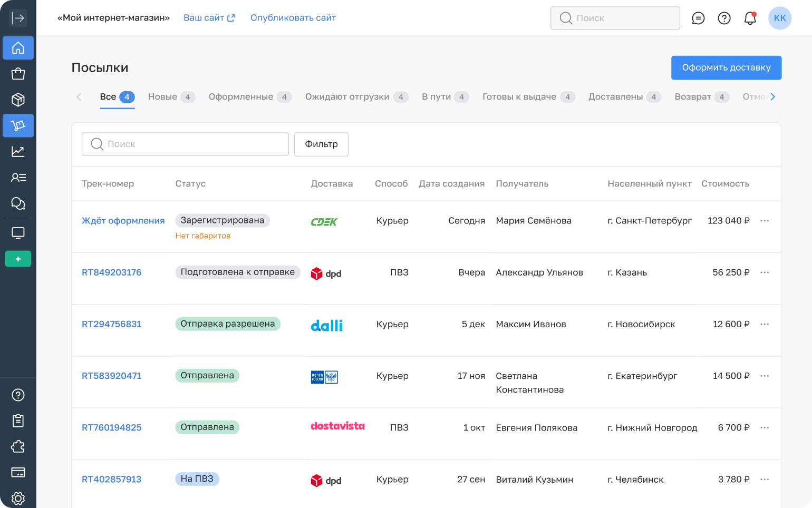The width and height of the screenshot is (812, 508).
Task: Open row actions menu for parcel RT294756831
Action: (765, 324)
